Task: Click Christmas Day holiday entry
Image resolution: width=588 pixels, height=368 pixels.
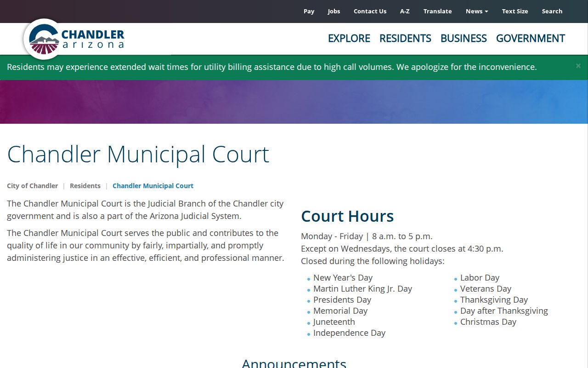Action: pyautogui.click(x=488, y=322)
